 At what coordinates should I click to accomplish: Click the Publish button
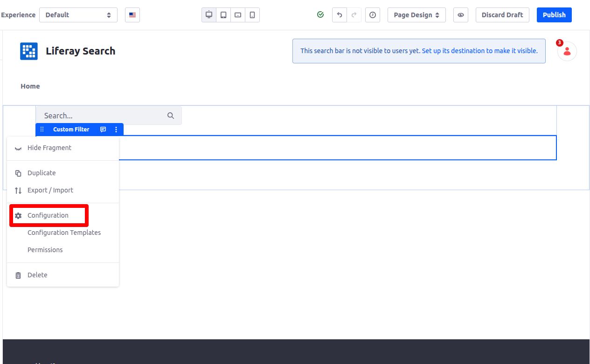554,15
